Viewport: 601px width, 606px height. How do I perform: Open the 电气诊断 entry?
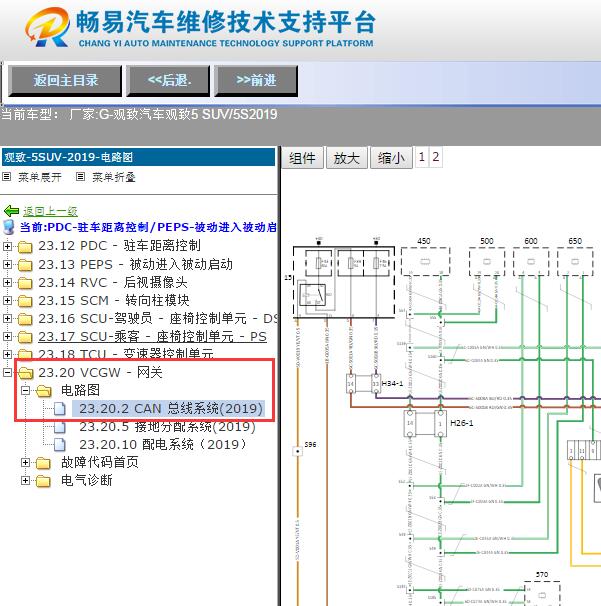point(87,480)
